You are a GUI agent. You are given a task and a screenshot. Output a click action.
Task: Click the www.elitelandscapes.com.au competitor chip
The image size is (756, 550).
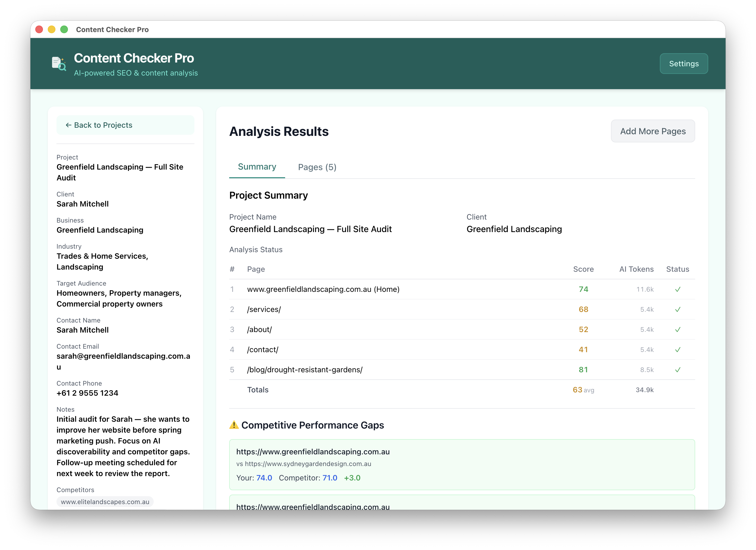(105, 502)
